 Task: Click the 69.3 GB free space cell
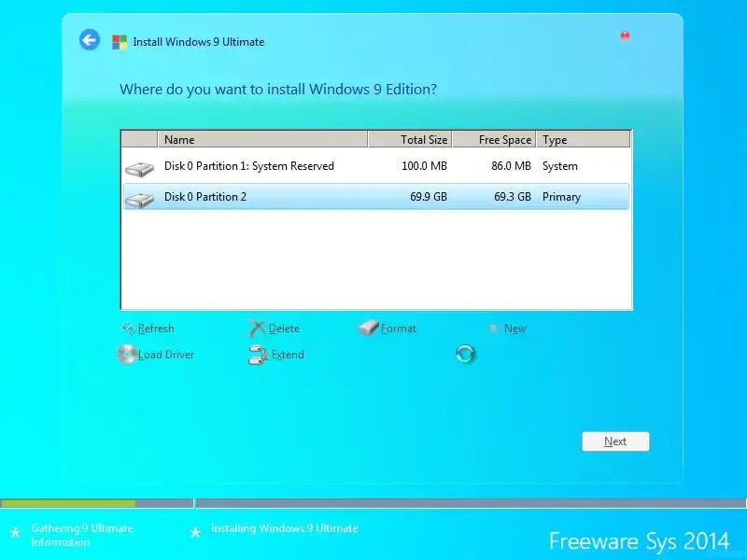512,197
